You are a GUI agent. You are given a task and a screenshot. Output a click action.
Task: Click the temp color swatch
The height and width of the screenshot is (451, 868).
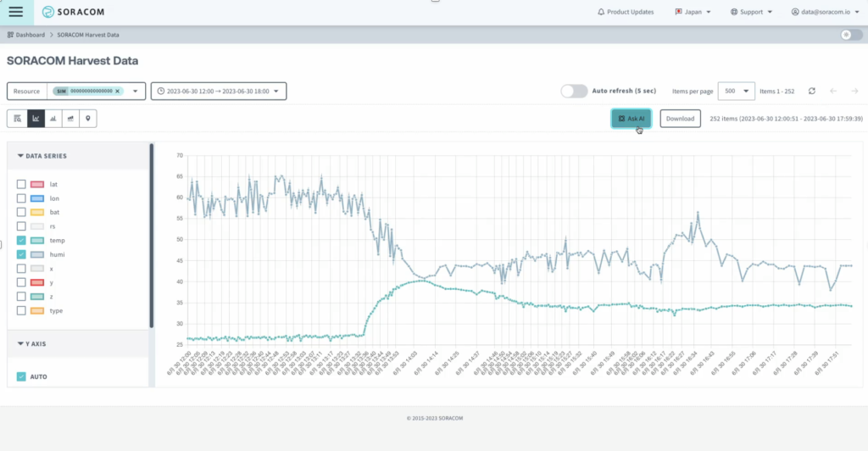tap(37, 240)
